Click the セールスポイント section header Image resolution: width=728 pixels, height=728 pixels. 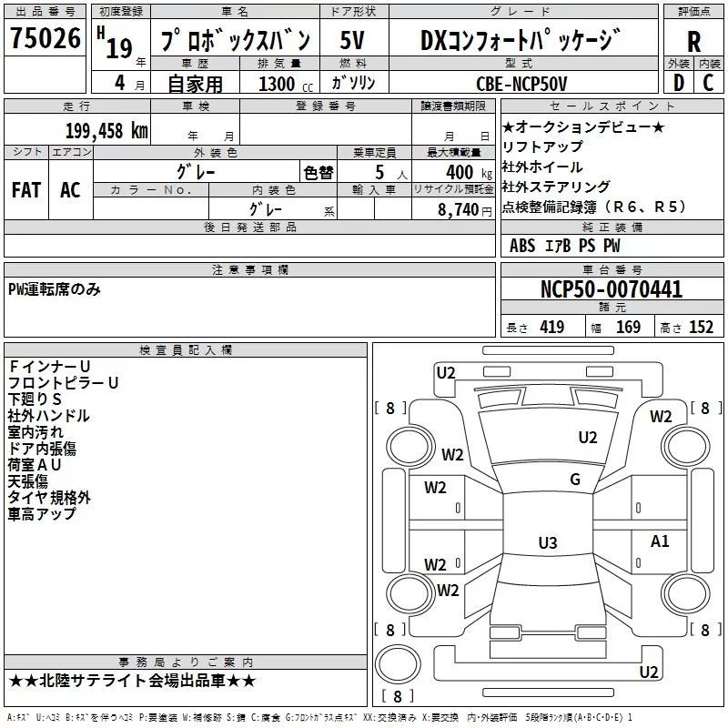point(612,106)
